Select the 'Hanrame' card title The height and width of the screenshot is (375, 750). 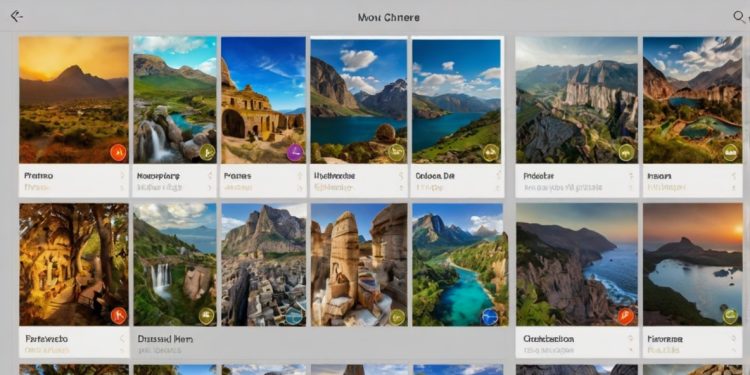665,339
